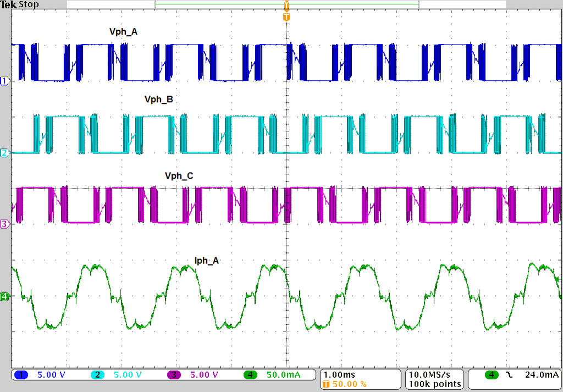Click the trigger source channel 4 badge
This screenshot has width=563, height=392.
pos(492,375)
